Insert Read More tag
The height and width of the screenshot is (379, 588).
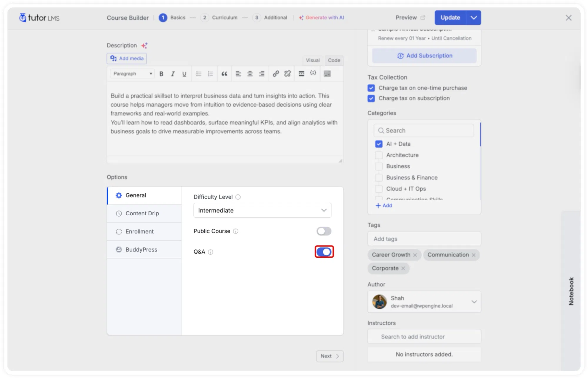302,74
